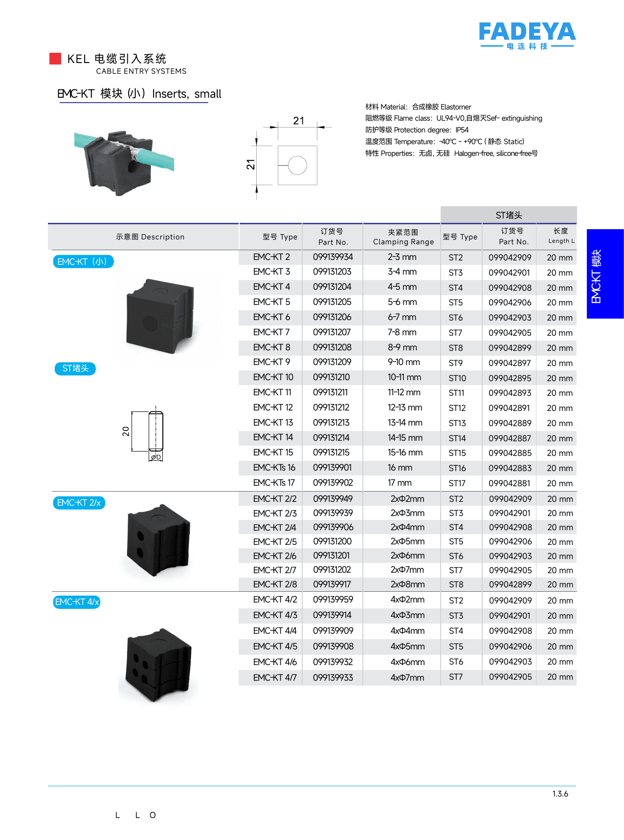This screenshot has width=624, height=840.
Task: Click plug part number 099042881
Action: click(510, 483)
